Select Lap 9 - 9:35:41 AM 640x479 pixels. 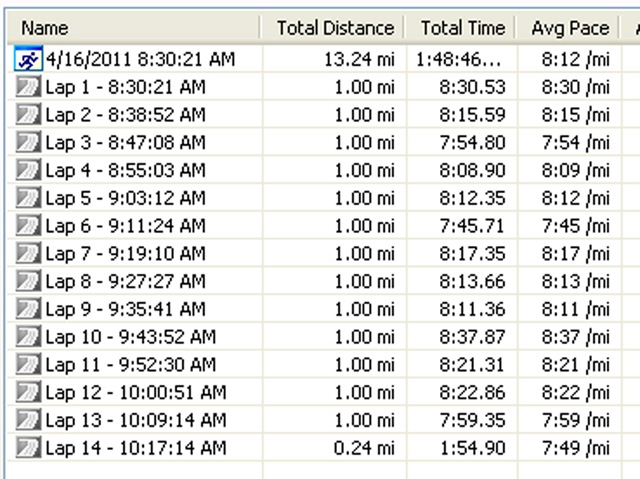(126, 309)
